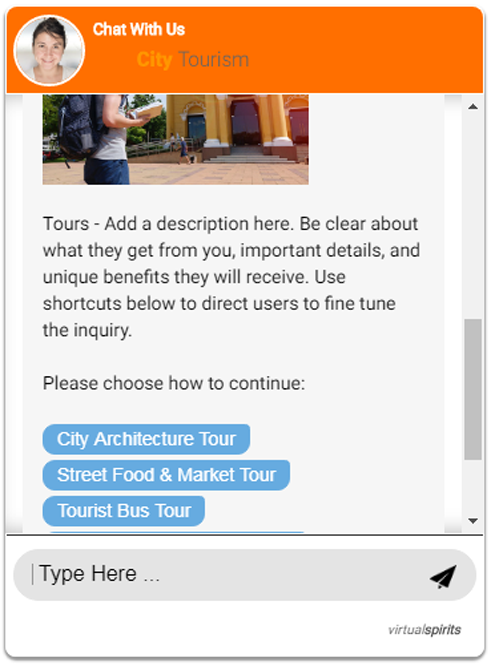Image resolution: width=494 pixels, height=670 pixels.
Task: Click the empty orange header bar area
Action: (x=363, y=50)
